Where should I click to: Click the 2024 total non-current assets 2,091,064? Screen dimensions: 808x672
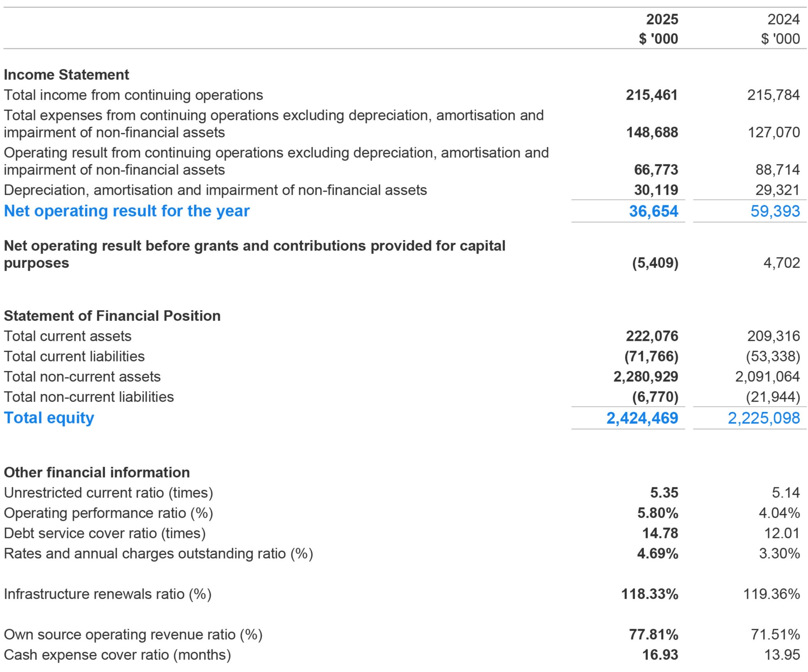767,376
